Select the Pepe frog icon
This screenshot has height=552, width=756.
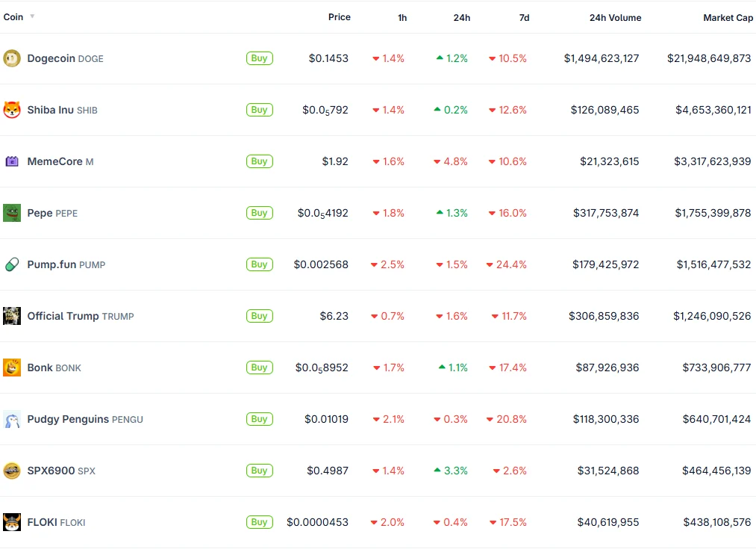[12, 213]
